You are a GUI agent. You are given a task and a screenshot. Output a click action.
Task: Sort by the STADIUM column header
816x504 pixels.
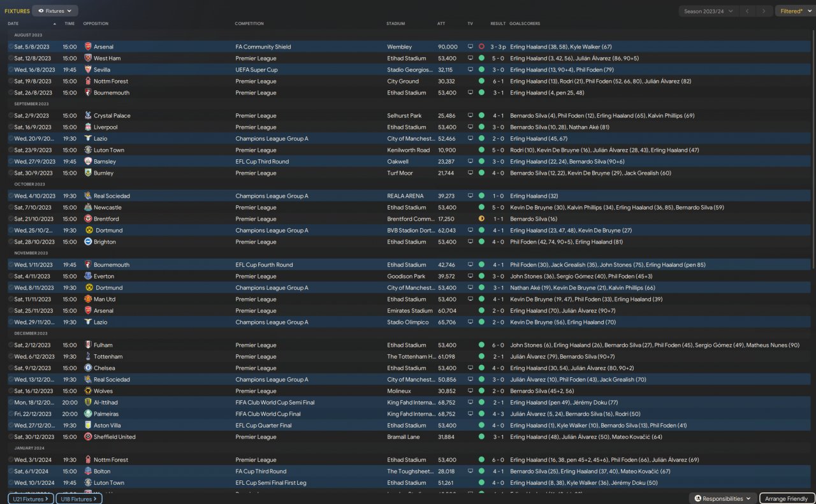tap(395, 24)
